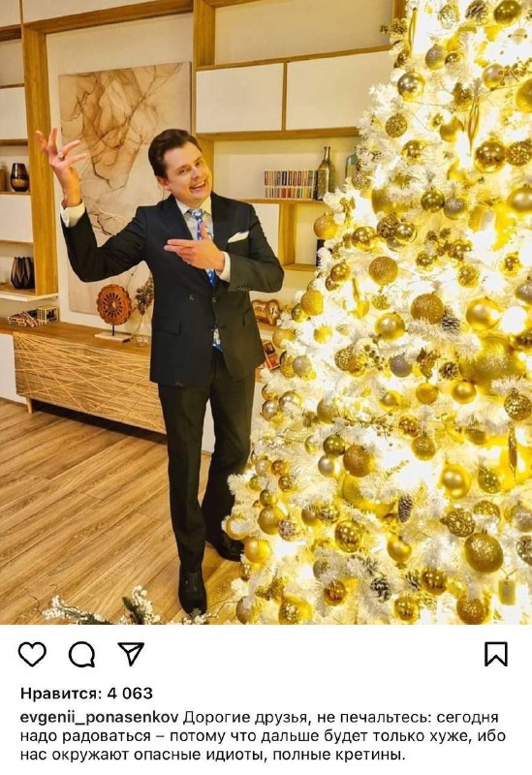Viewport: 532px width, 775px height.
Task: View the list of 4 063 likes
Action: pyautogui.click(x=86, y=694)
